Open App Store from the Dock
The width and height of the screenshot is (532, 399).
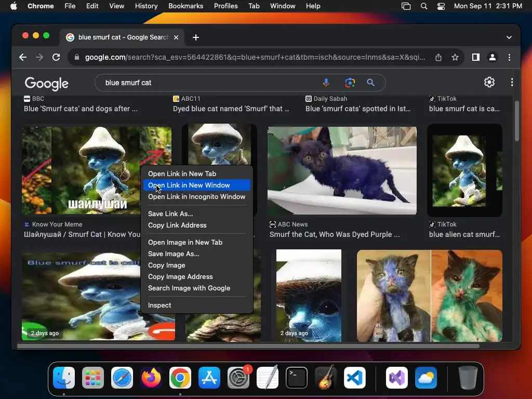click(x=209, y=378)
